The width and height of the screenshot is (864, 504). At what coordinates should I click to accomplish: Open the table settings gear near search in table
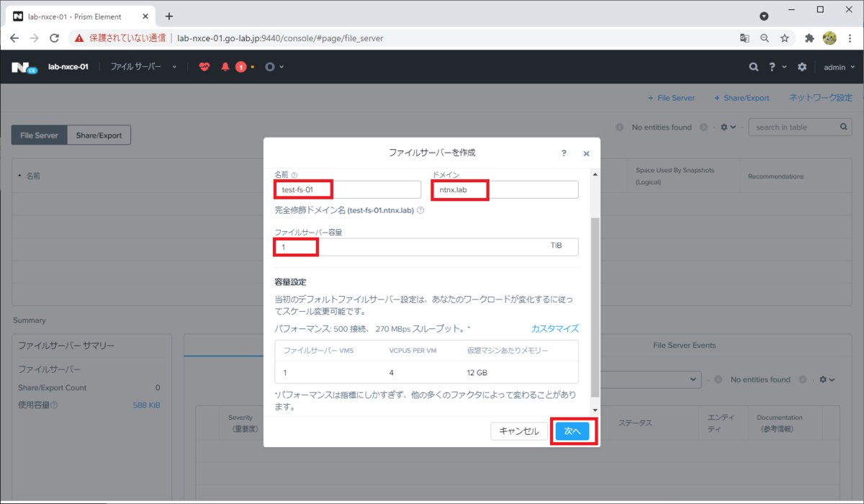(724, 127)
